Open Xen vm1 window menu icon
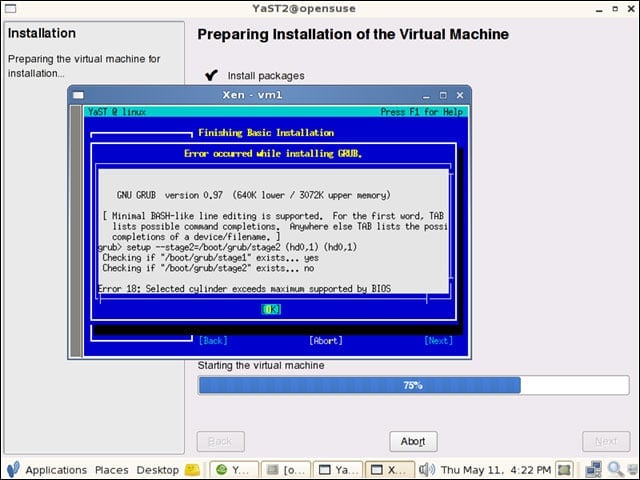 click(78, 95)
